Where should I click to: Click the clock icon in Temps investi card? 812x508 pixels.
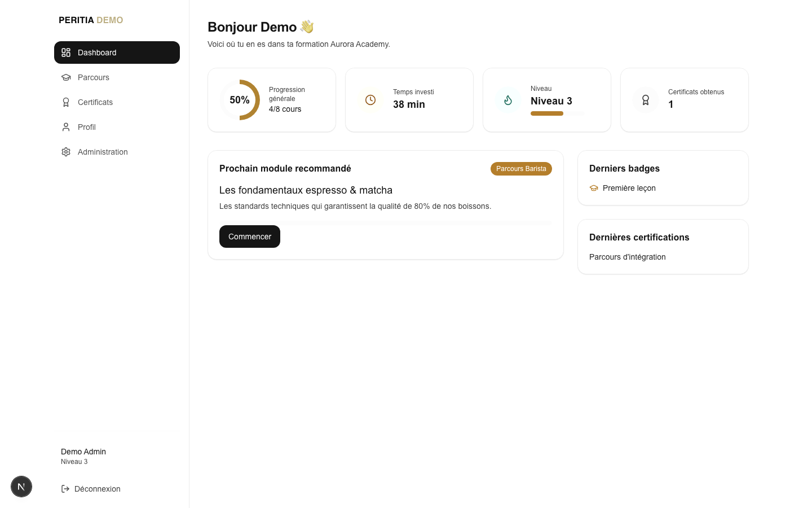[x=370, y=100]
